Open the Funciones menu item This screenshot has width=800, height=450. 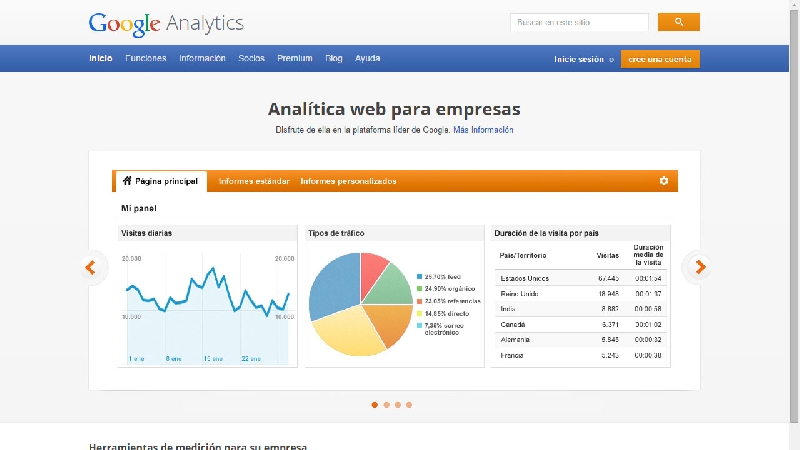pyautogui.click(x=146, y=58)
